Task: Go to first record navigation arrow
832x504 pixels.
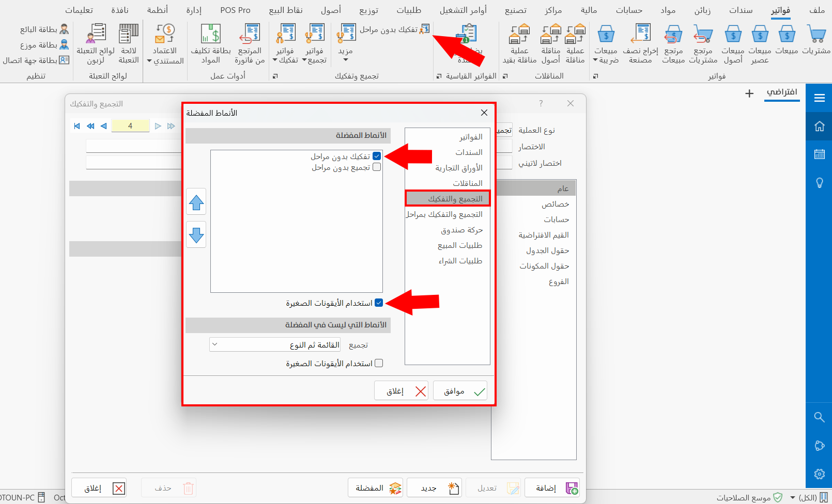Action: pos(77,126)
